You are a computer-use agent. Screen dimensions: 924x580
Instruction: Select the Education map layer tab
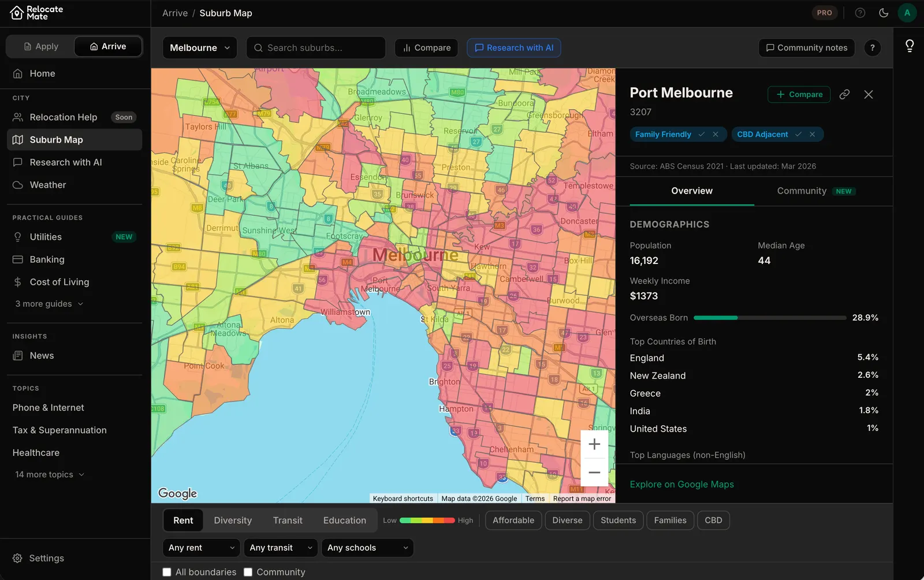[345, 520]
